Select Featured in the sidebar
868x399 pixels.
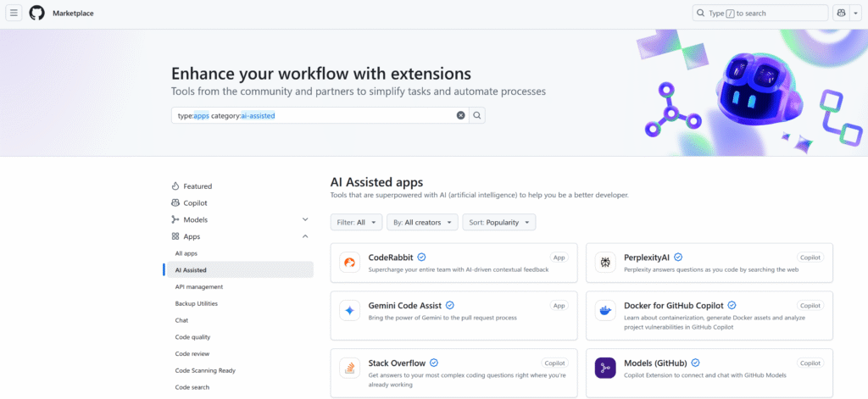198,186
